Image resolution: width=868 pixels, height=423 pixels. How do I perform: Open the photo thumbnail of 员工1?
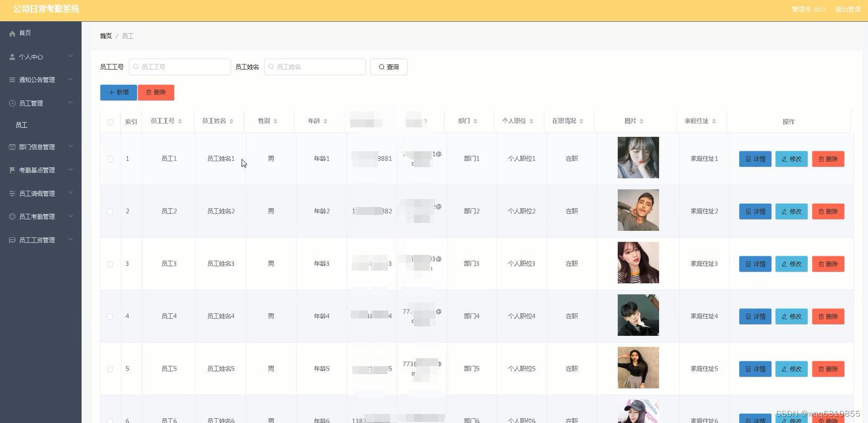[638, 158]
